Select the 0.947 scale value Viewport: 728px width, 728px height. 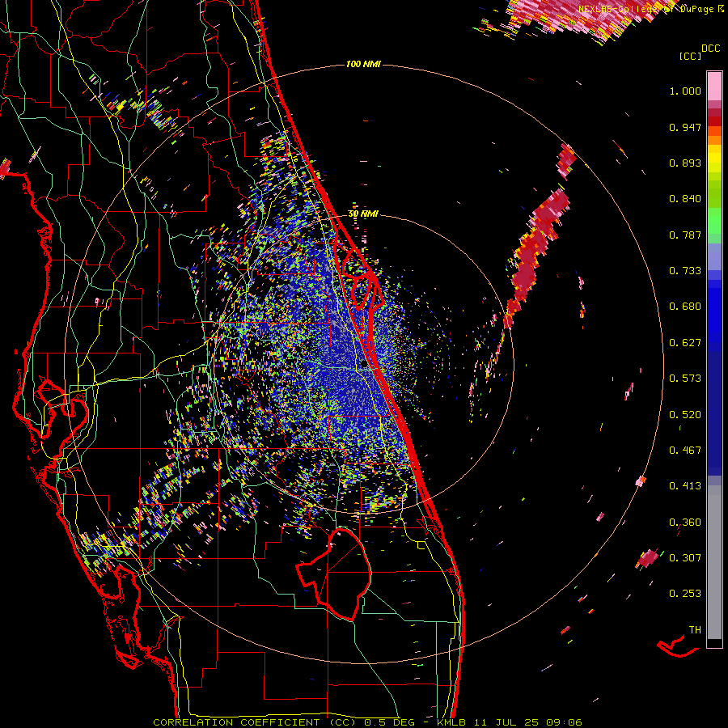coord(685,127)
